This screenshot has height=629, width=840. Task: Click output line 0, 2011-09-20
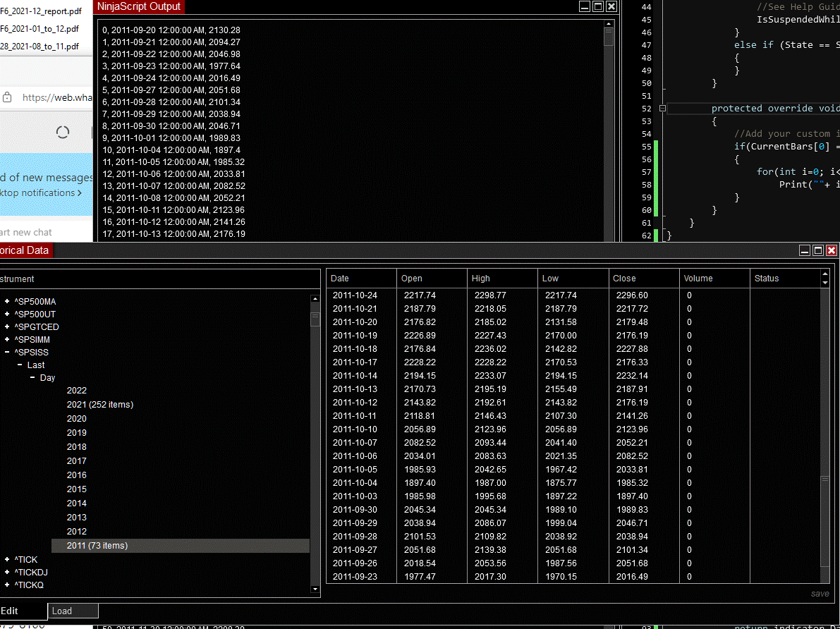[x=171, y=30]
